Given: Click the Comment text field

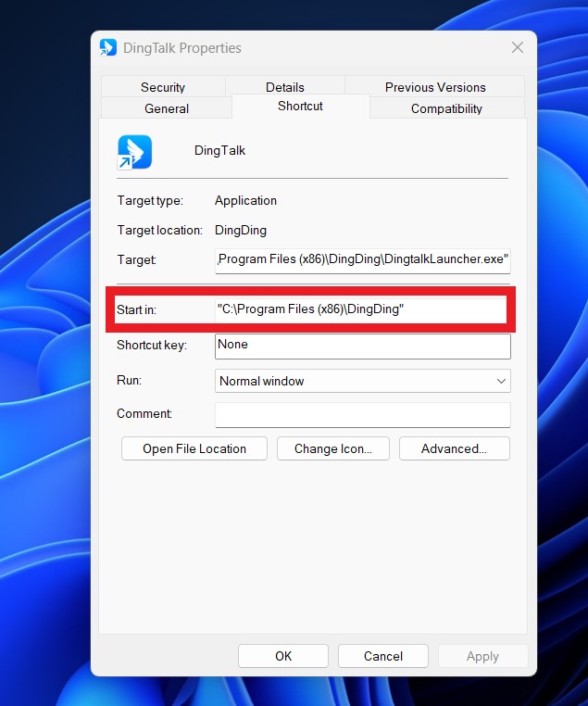Looking at the screenshot, I should (363, 415).
